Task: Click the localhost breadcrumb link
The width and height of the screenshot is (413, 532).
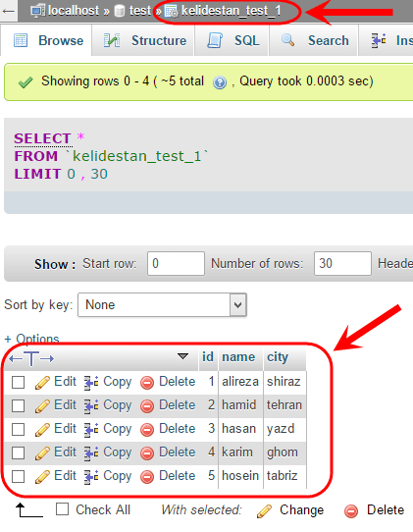Action: click(x=74, y=11)
